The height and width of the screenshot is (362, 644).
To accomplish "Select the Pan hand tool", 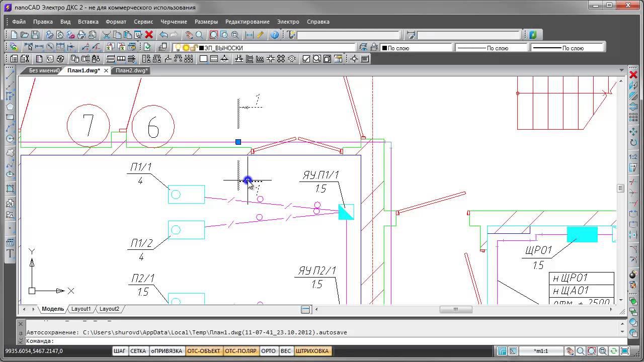I will (189, 35).
